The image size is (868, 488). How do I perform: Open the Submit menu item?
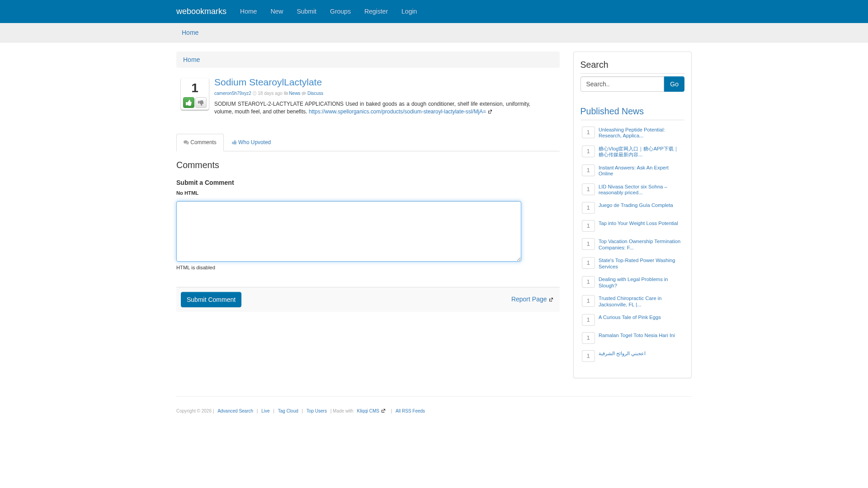307,11
